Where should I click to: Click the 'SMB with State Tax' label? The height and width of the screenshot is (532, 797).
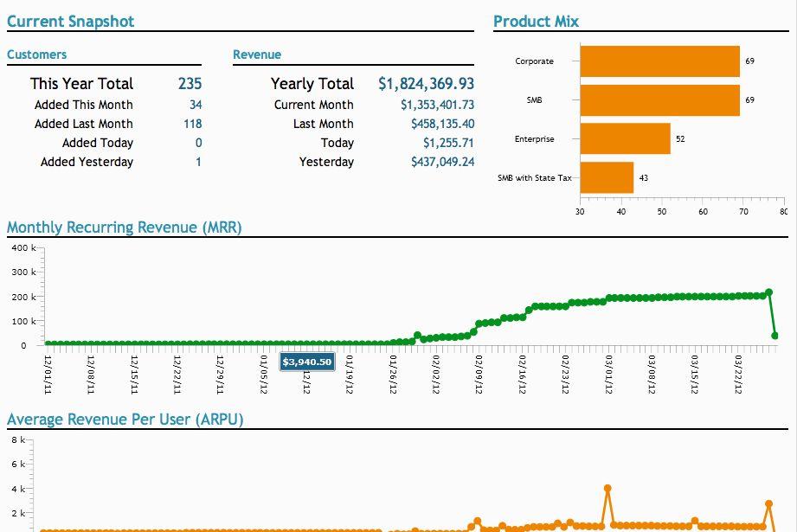coord(535,178)
